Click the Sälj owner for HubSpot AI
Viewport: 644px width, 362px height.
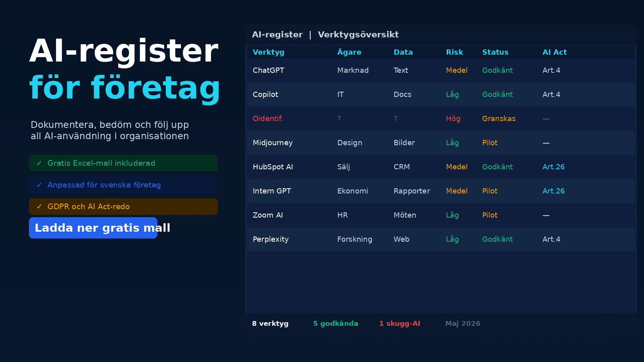(x=344, y=167)
